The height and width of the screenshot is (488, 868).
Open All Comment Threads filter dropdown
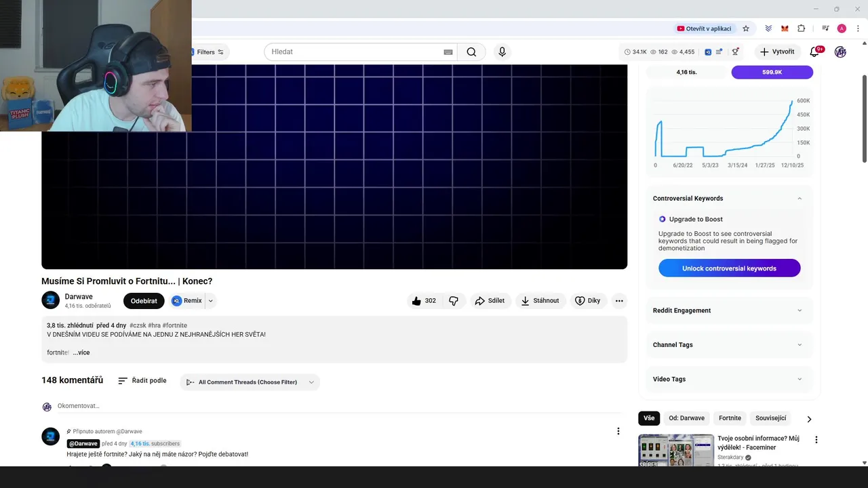click(250, 382)
